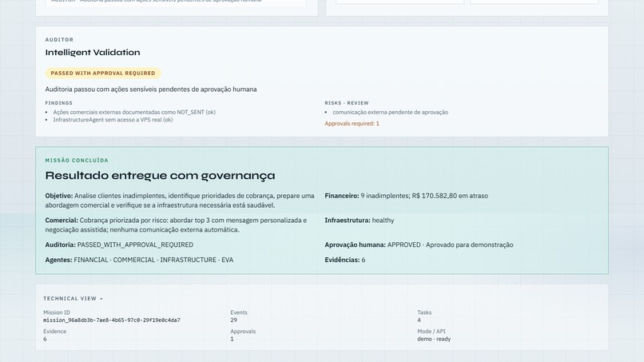Click the Tasks label
Image resolution: width=644 pixels, height=362 pixels.
click(424, 312)
